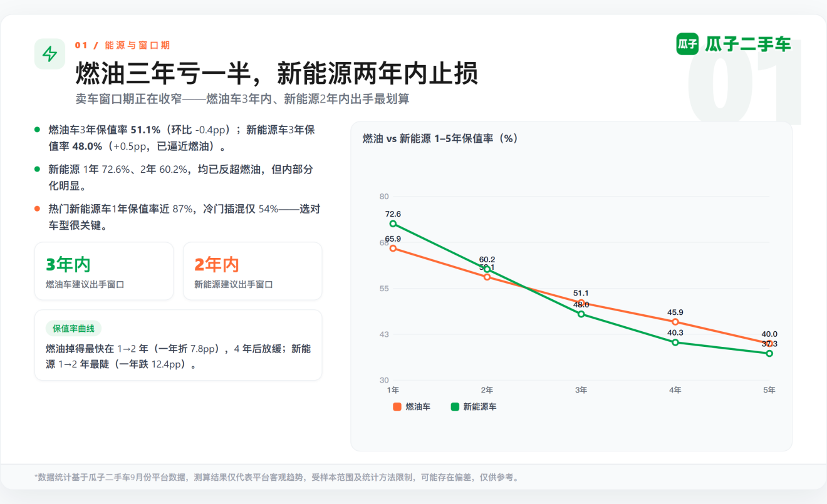Screen dimensions: 827x504
Task: Click the orange 65.9 data point marker
Action: click(x=393, y=249)
